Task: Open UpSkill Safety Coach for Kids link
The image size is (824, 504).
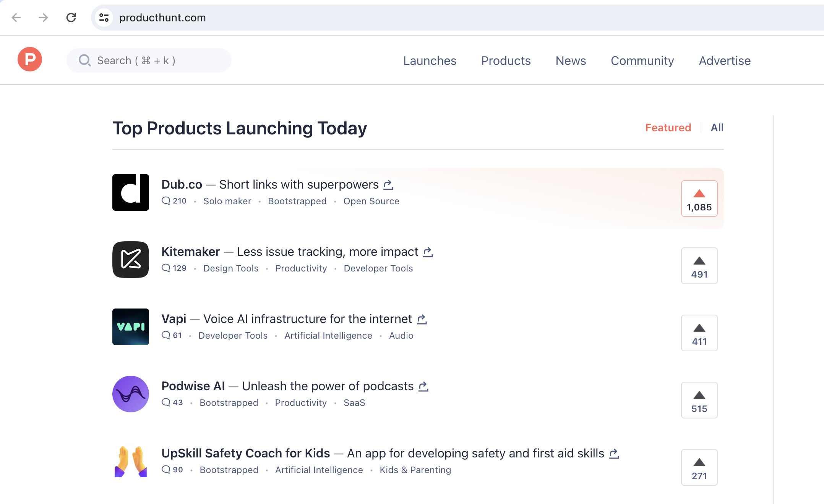Action: click(245, 453)
